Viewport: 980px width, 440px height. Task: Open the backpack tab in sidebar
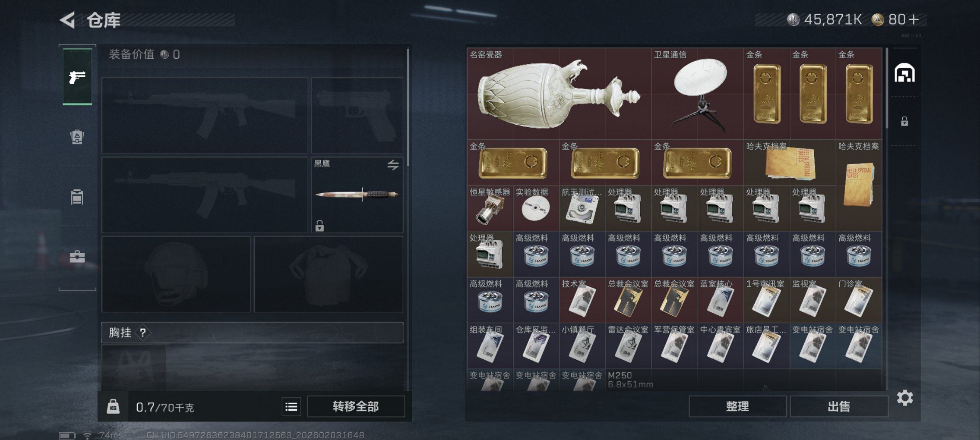coord(77,137)
